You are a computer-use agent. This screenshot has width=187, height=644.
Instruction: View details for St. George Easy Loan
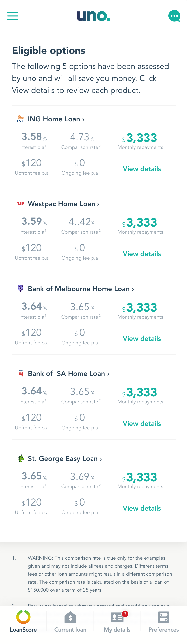tap(142, 508)
